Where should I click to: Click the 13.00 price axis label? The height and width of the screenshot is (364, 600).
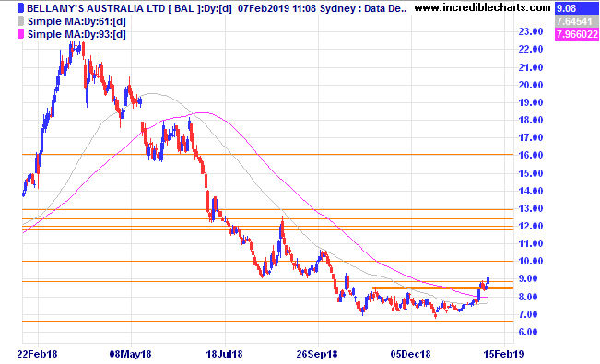pos(530,208)
